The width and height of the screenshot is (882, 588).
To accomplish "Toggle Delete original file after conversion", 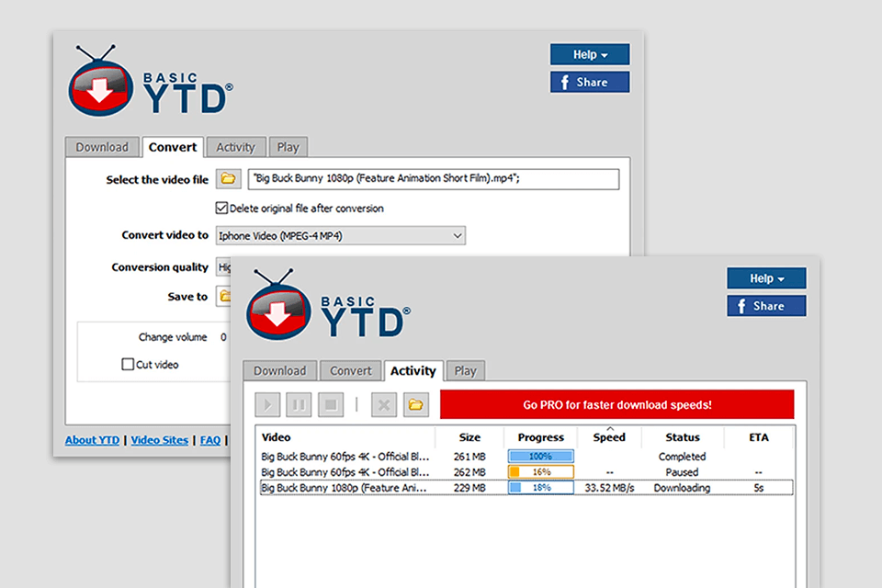I will (221, 209).
